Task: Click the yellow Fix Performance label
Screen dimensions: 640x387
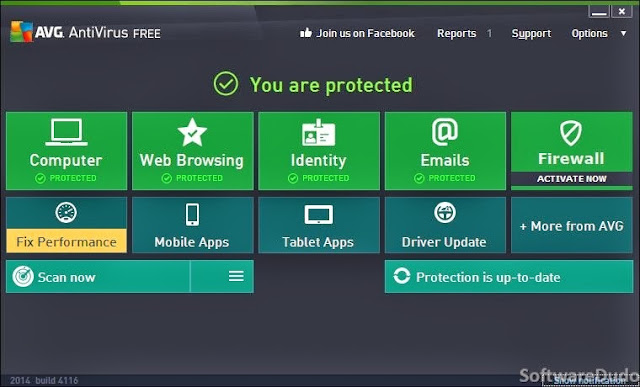Action: pos(66,241)
